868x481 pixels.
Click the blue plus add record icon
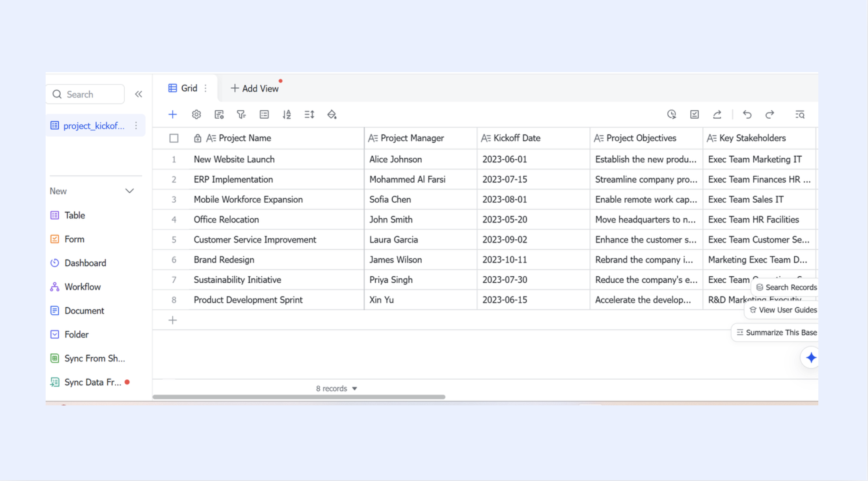click(x=173, y=114)
